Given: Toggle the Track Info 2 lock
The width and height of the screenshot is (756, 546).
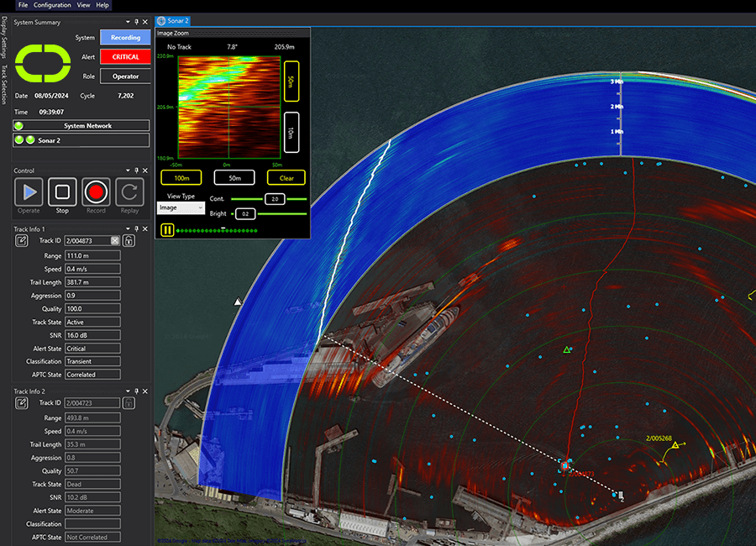Looking at the screenshot, I should point(129,403).
